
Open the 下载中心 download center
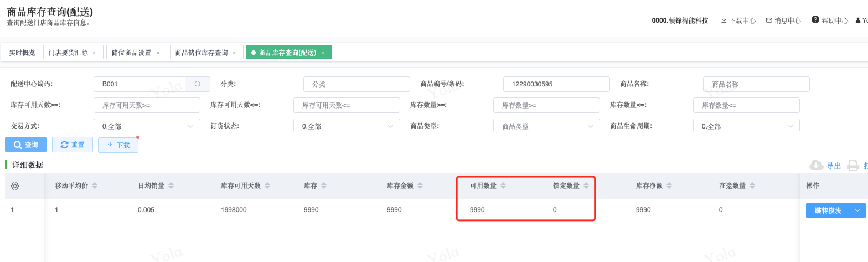[738, 20]
